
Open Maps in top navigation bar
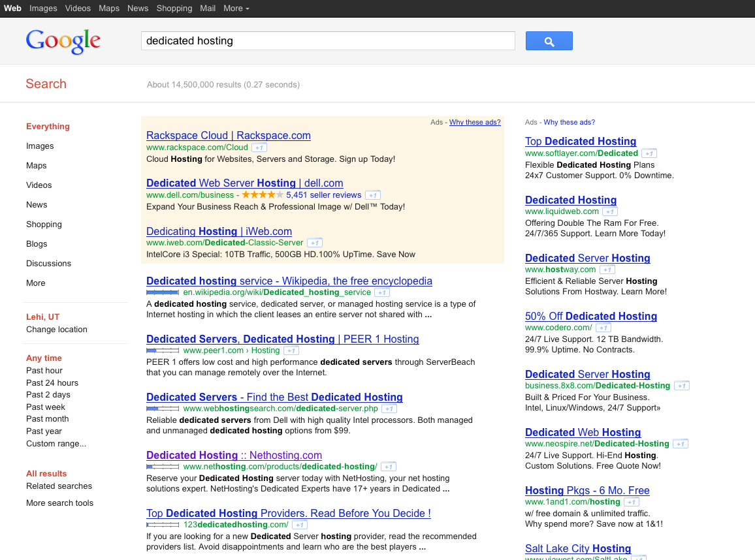tap(109, 8)
